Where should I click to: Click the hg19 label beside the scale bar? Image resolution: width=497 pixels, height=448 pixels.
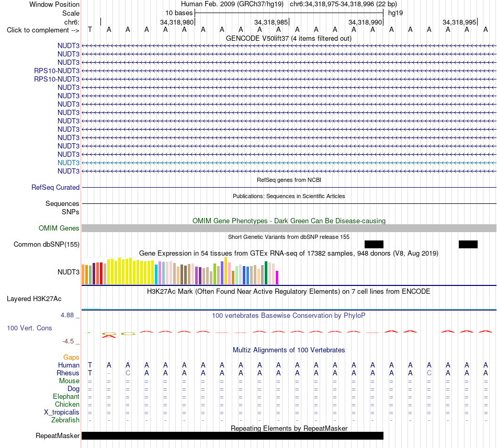point(396,13)
